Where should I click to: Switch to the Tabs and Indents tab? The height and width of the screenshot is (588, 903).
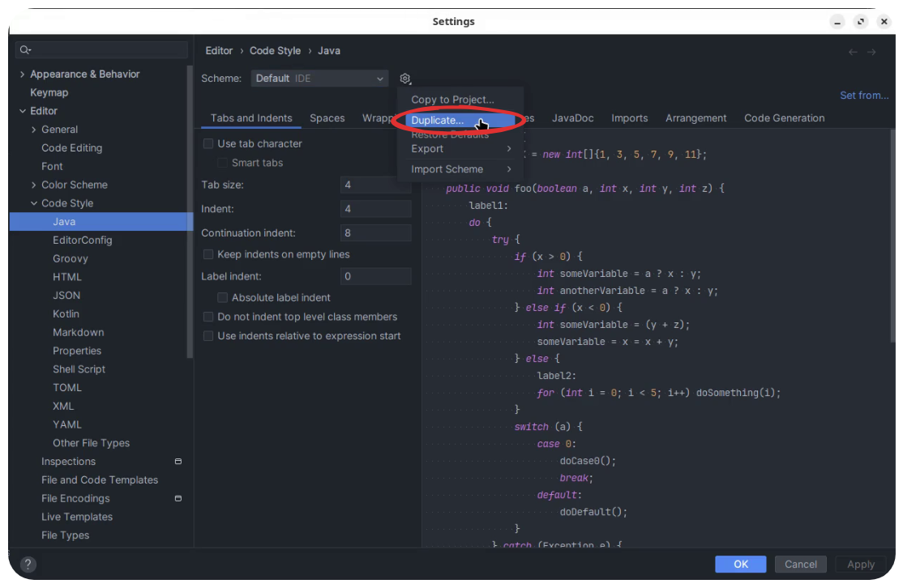point(251,118)
